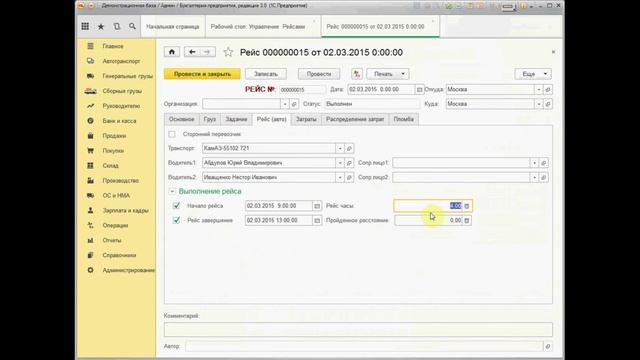Image resolution: width=640 pixels, height=360 pixels.
Task: Open Сопр.лицо2 item link icon
Action: (x=543, y=178)
